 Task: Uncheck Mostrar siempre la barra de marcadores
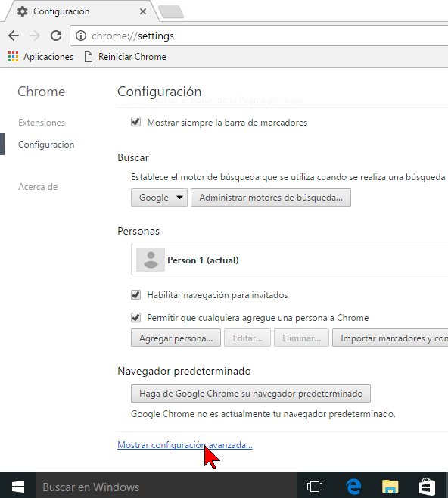pos(136,122)
